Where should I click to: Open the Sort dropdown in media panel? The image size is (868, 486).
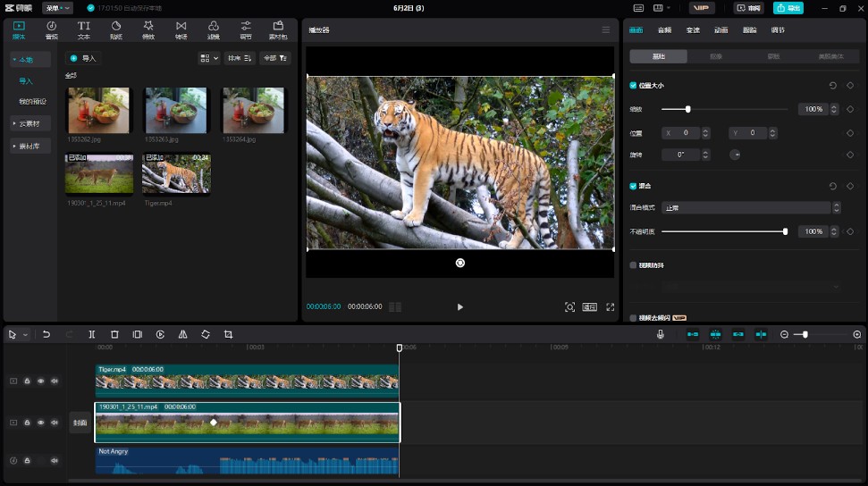point(240,58)
